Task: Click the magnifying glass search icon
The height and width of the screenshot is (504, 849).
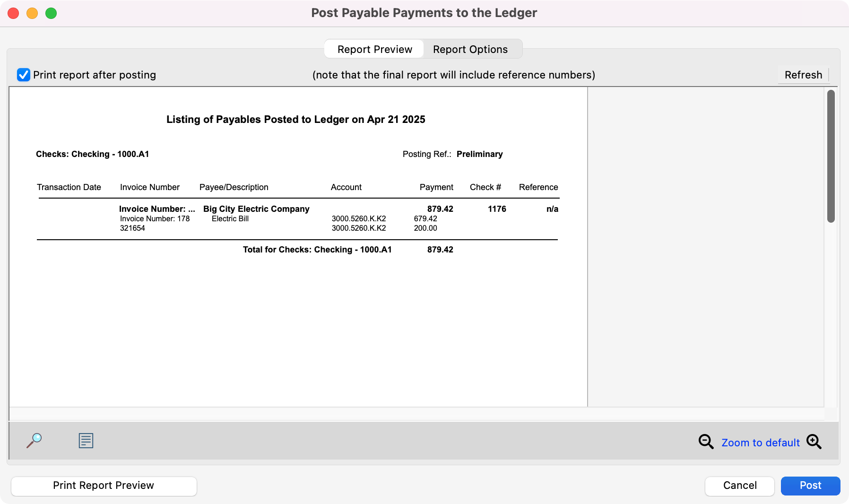Action: 34,441
